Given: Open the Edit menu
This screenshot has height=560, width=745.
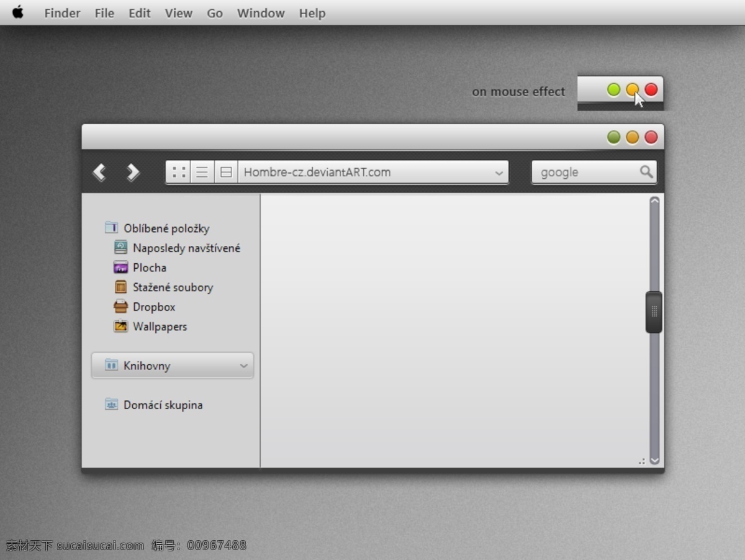Looking at the screenshot, I should pyautogui.click(x=140, y=13).
